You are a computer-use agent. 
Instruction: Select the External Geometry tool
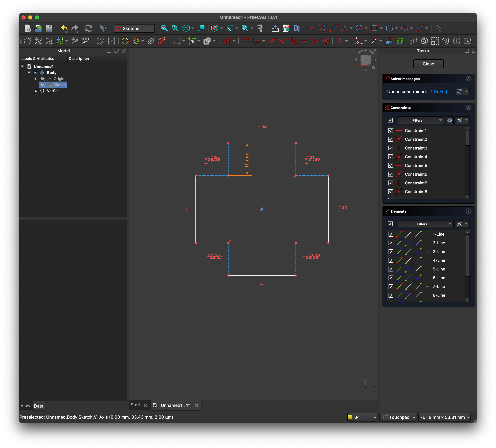tap(389, 41)
